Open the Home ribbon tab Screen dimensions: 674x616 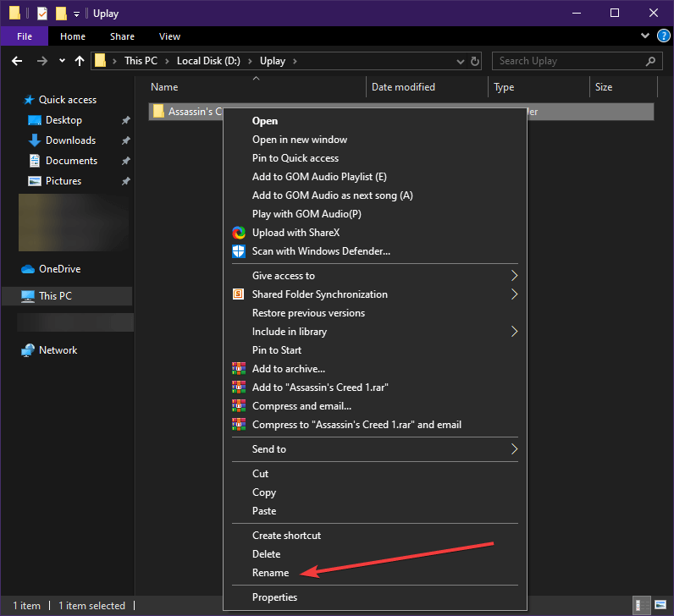(x=73, y=36)
